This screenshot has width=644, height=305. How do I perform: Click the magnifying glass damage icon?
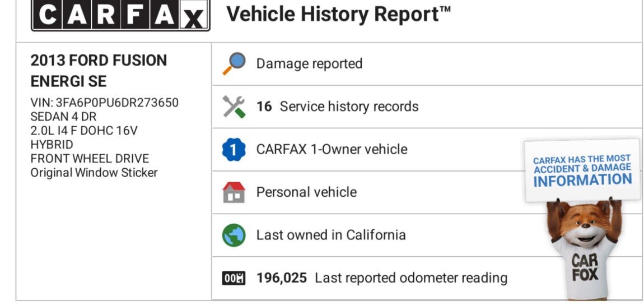[234, 64]
